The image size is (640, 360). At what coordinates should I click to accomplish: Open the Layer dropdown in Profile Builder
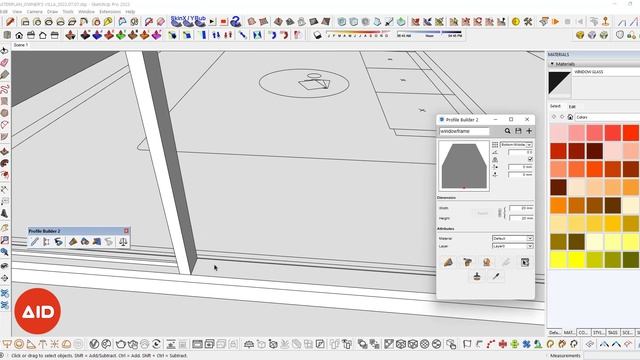point(512,246)
